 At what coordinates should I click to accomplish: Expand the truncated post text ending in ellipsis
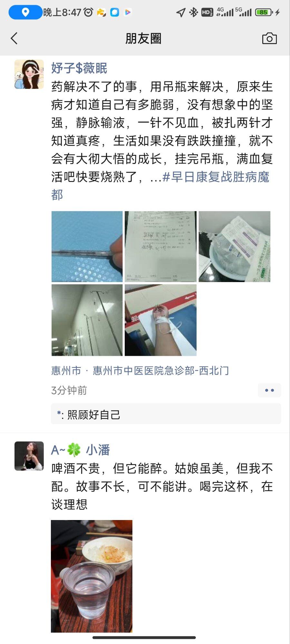[x=156, y=177]
